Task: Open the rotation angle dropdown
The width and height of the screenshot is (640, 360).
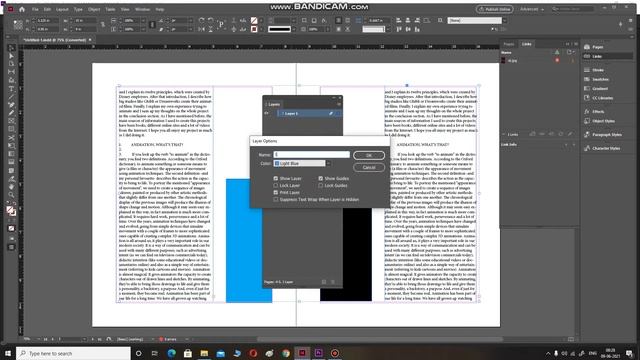Action: click(x=190, y=20)
